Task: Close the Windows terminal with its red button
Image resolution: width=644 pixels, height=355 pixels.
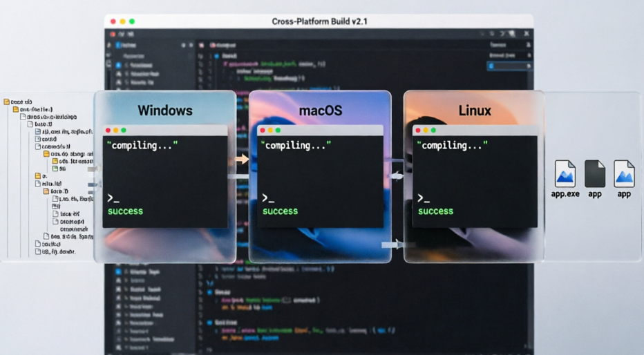Action: click(x=108, y=130)
